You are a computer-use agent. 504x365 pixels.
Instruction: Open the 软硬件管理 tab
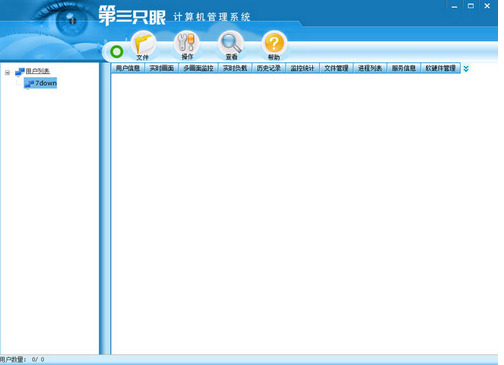pos(440,68)
